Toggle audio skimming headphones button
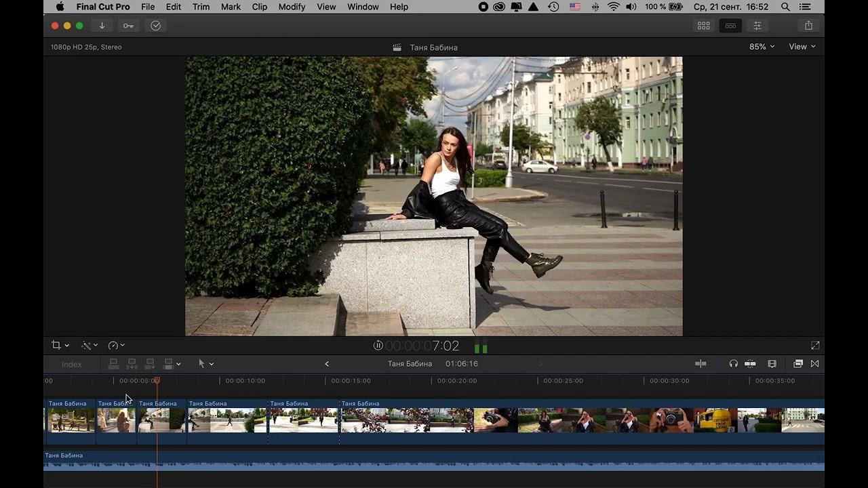 pyautogui.click(x=733, y=364)
